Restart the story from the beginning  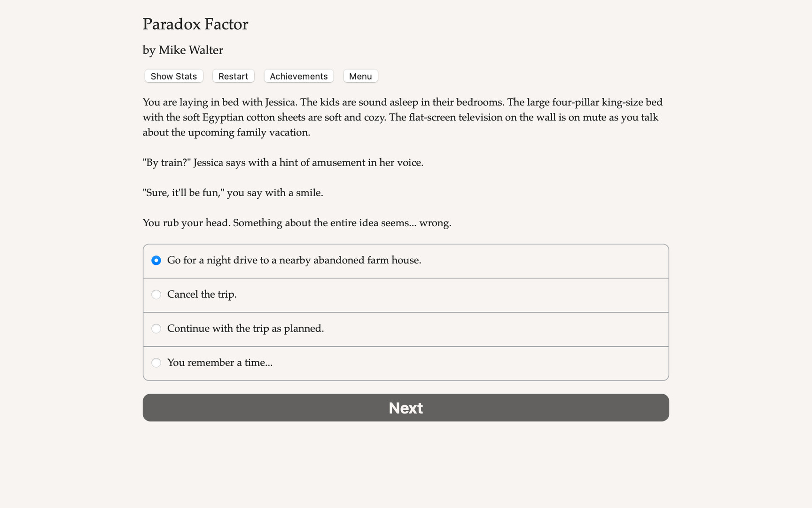[x=233, y=76]
